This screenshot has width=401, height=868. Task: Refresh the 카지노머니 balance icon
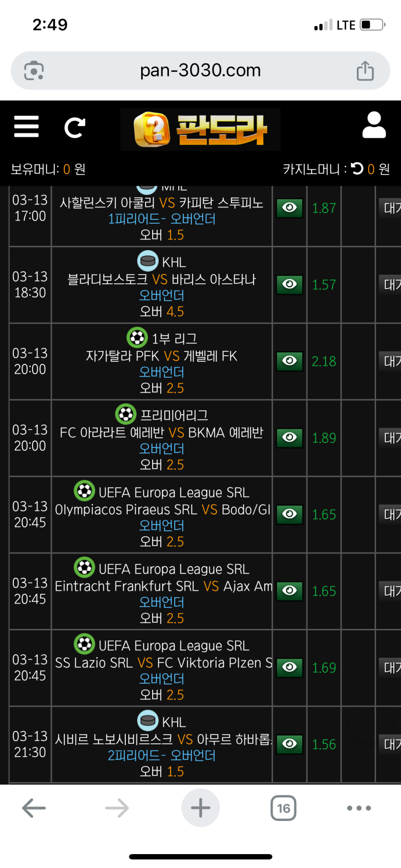tap(357, 169)
